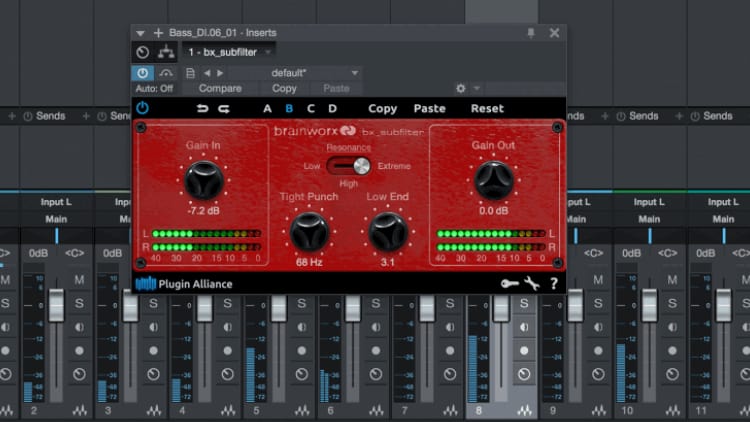Click the Tight Punch knob
The height and width of the screenshot is (422, 750).
tap(309, 232)
